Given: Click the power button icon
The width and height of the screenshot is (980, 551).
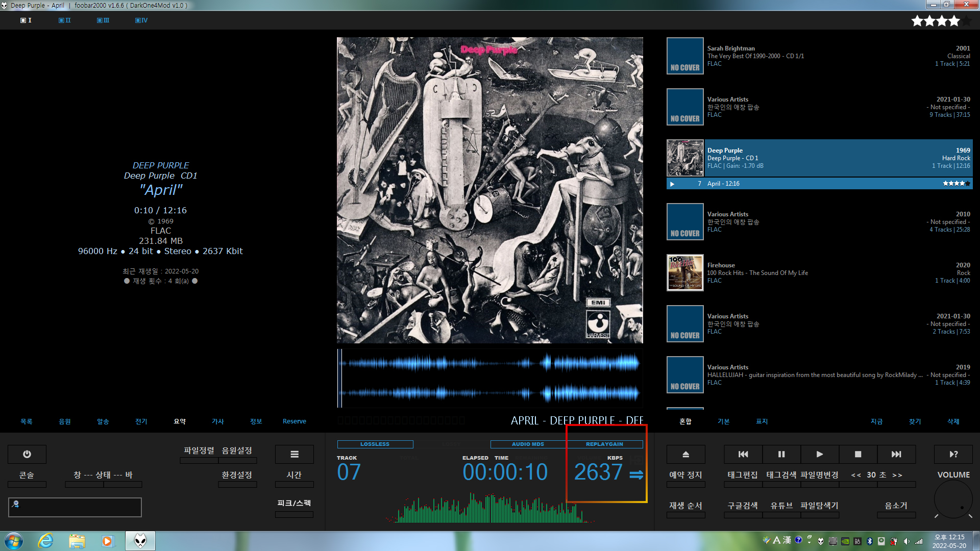Looking at the screenshot, I should [x=27, y=454].
